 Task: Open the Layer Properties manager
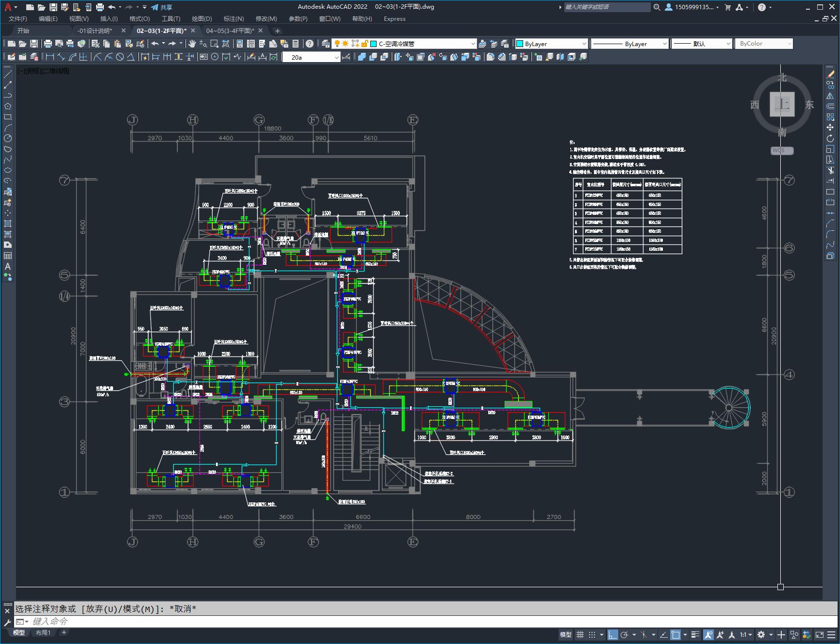[326, 44]
